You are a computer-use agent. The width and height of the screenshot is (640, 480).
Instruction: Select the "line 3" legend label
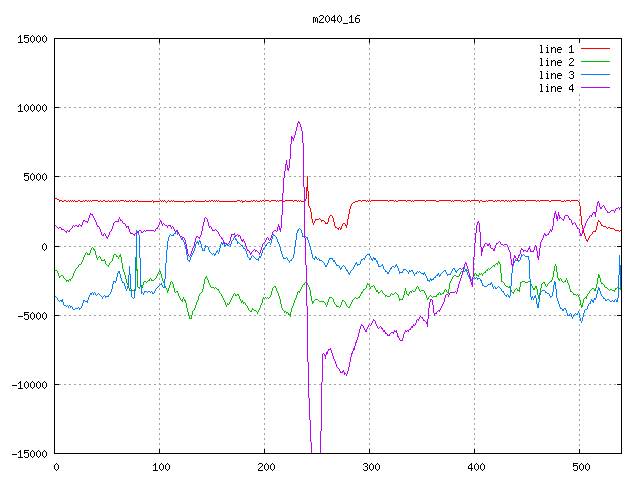[x=555, y=75]
